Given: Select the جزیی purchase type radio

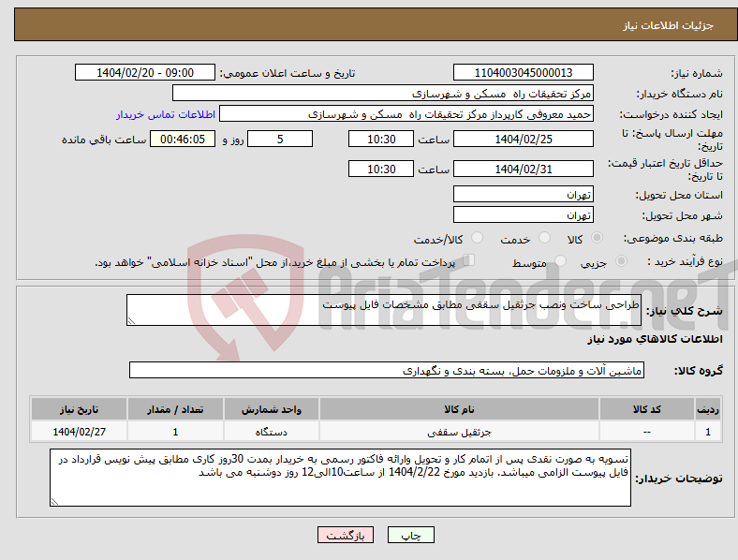Looking at the screenshot, I should 621,261.
